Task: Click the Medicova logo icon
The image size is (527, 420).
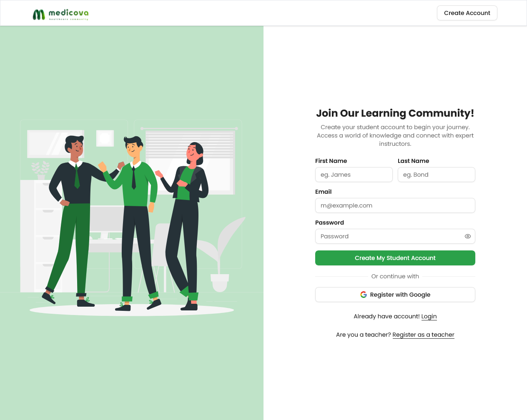Action: (x=39, y=15)
